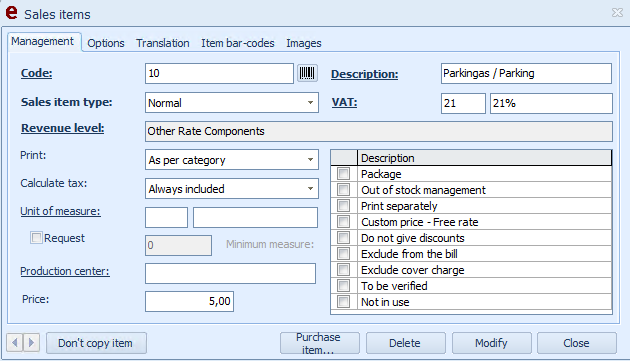Open the Code lookup link
The image size is (630, 361).
37,73
